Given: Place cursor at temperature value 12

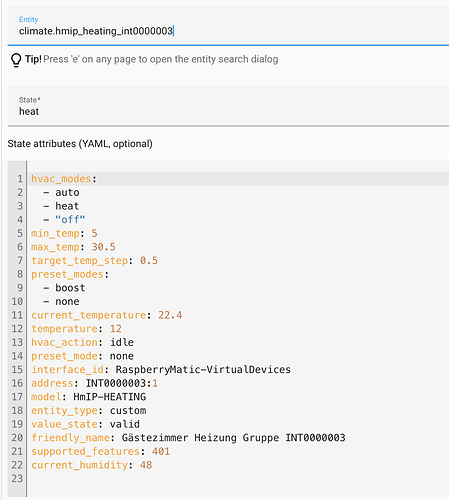Looking at the screenshot, I should tap(116, 329).
